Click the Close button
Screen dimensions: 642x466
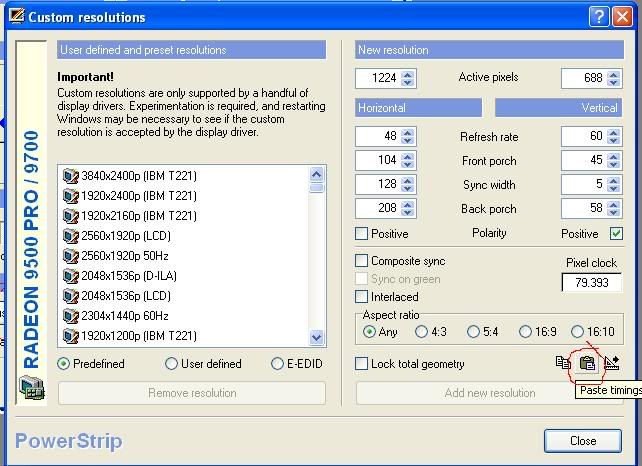click(583, 441)
